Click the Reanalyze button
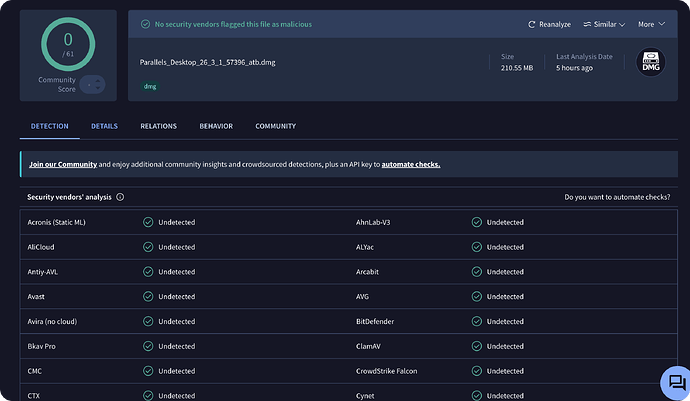Image resolution: width=690 pixels, height=401 pixels. [x=549, y=24]
